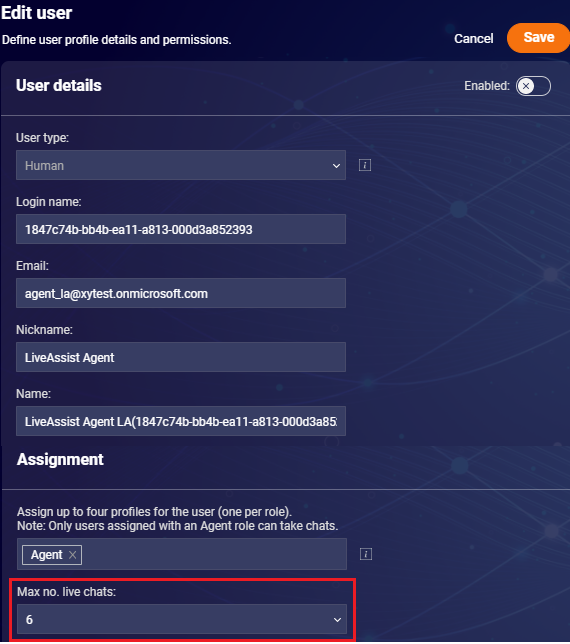Cancel editing the user
Image resolution: width=570 pixels, height=644 pixels.
tap(473, 39)
